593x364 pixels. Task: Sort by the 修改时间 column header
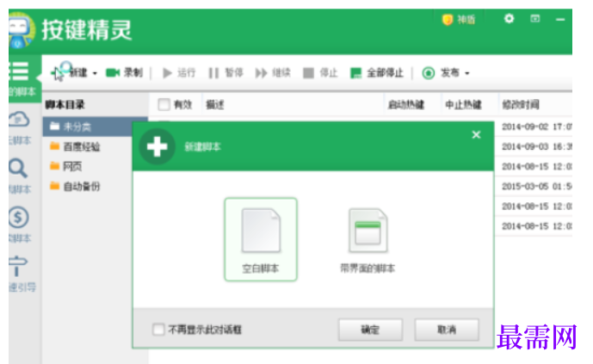point(521,104)
